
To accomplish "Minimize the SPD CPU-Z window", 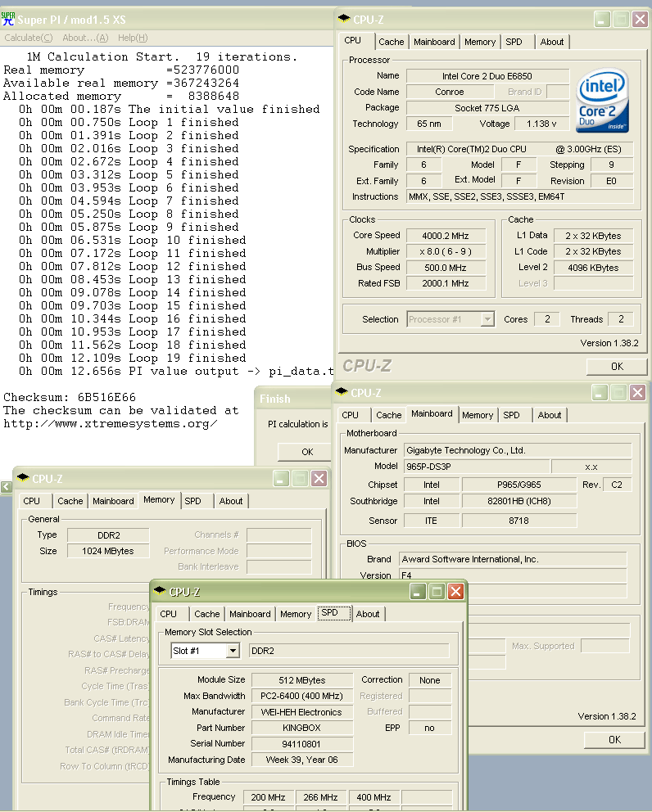I will [x=418, y=591].
